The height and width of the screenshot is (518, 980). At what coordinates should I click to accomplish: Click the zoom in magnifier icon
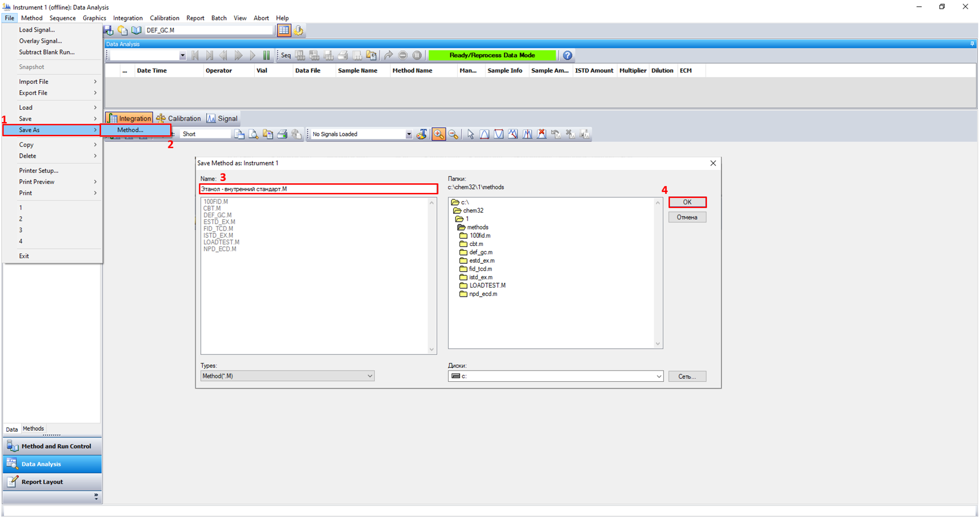click(438, 134)
